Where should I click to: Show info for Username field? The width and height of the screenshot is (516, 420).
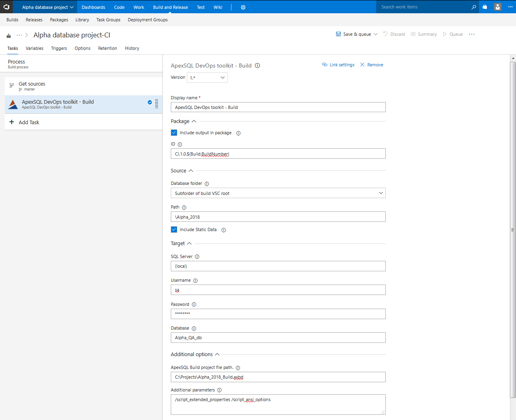195,281
